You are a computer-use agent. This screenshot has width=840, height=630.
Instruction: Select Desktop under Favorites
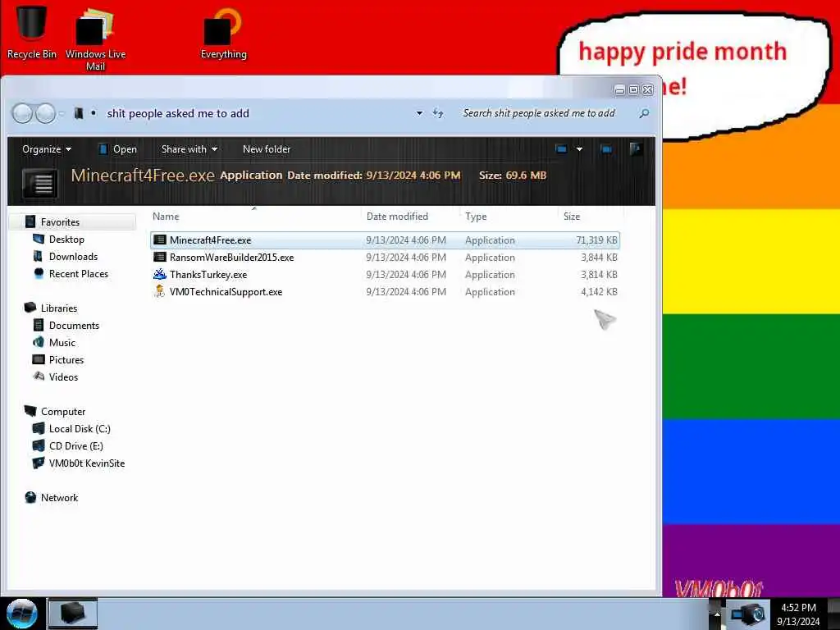point(66,239)
